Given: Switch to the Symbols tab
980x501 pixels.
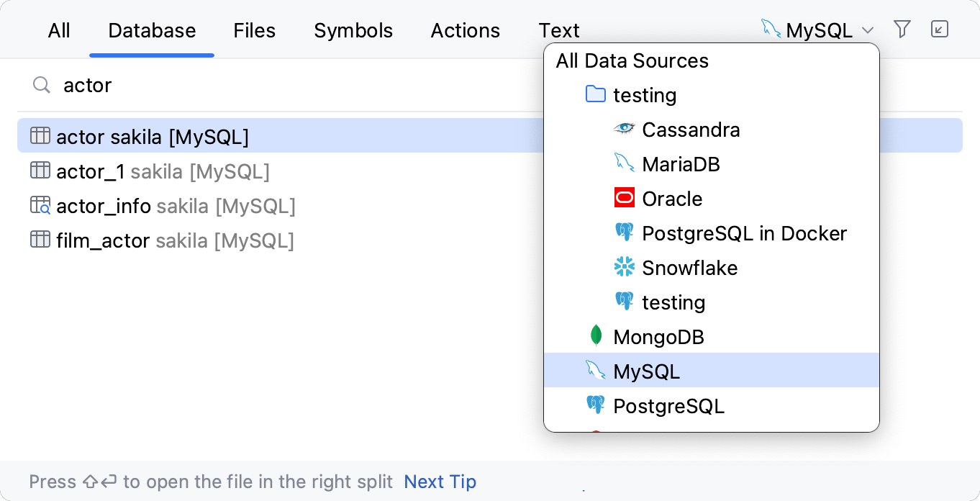Looking at the screenshot, I should pos(353,30).
